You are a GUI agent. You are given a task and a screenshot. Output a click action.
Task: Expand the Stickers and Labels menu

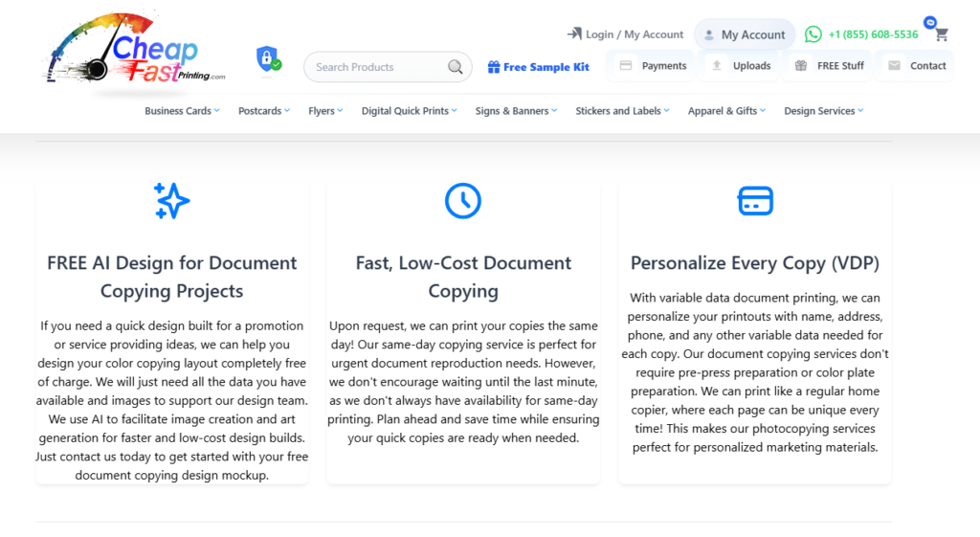[622, 111]
